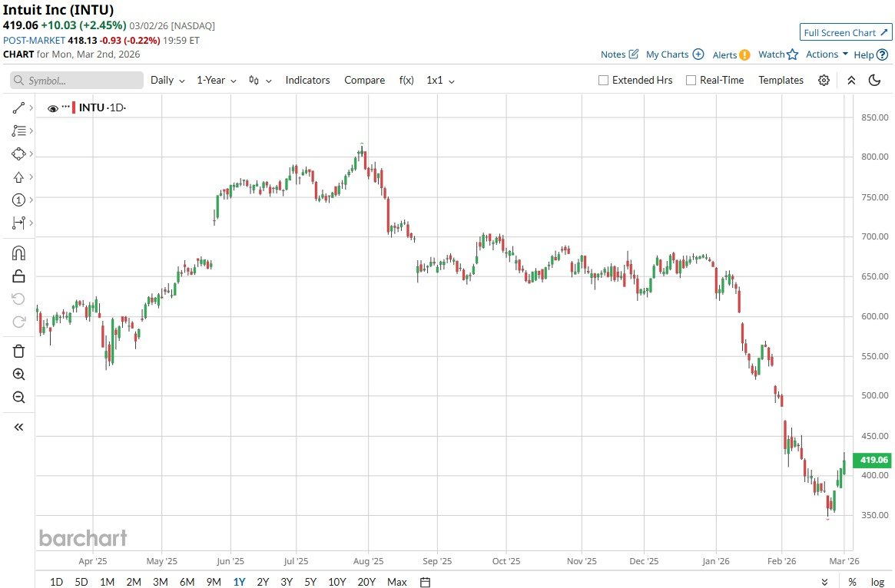Expand the shapes tool submenu arrow
This screenshot has height=588, width=895.
(x=31, y=154)
